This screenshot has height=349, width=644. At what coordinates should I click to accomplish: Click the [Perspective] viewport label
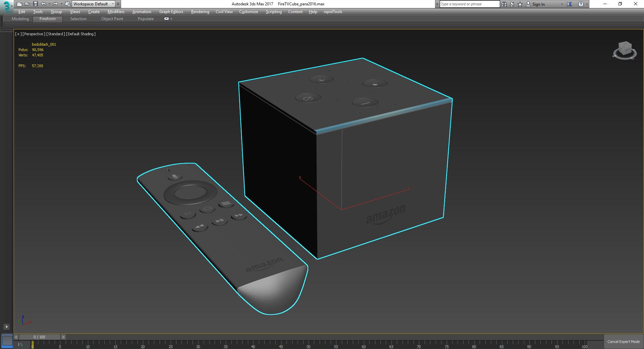pos(34,34)
